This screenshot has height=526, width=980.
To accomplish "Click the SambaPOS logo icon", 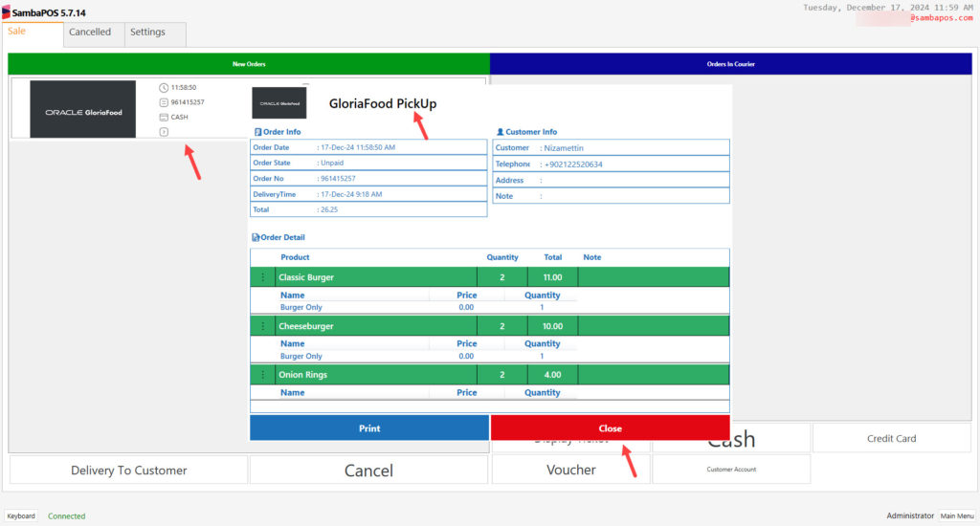I will tap(7, 11).
